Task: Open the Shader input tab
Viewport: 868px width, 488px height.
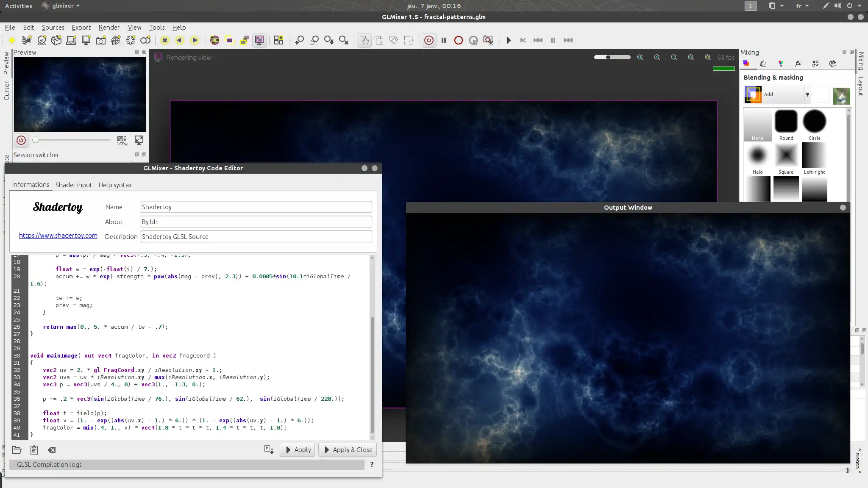Action: pos(73,184)
